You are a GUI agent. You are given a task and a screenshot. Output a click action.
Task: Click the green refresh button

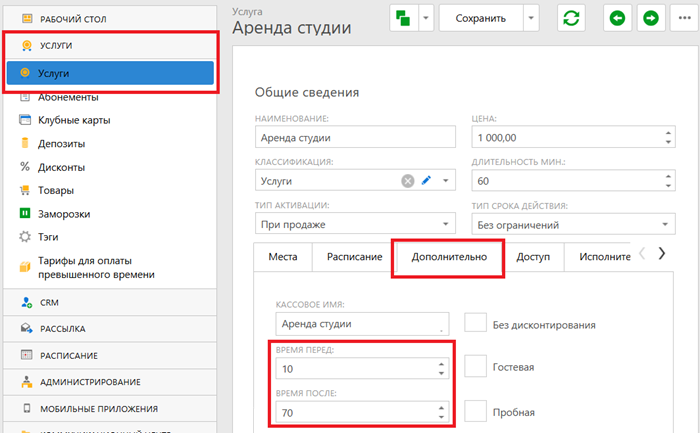coord(571,18)
